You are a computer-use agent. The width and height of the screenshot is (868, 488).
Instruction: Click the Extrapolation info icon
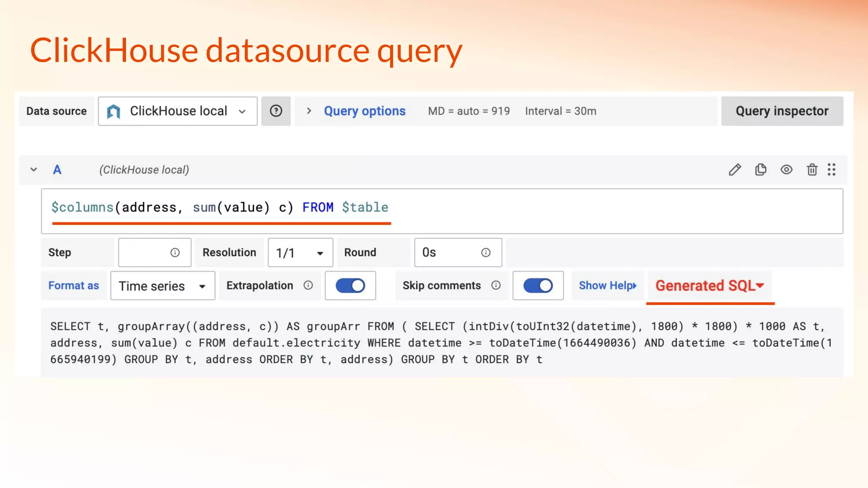pos(308,285)
